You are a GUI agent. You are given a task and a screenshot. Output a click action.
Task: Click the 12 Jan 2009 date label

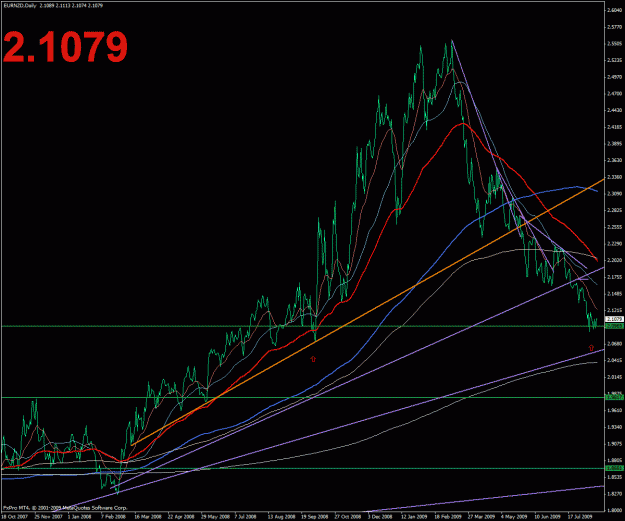[414, 517]
